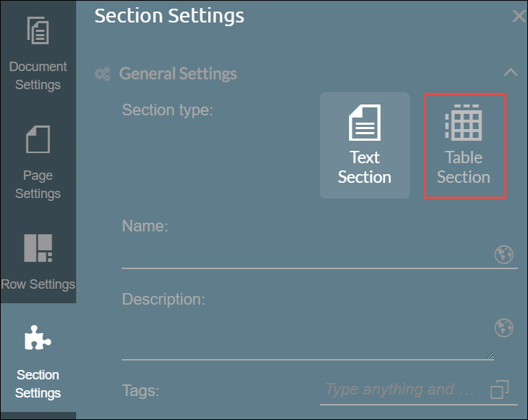This screenshot has width=528, height=420.
Task: Collapse the General Settings group with the chevron
Action: [x=511, y=73]
